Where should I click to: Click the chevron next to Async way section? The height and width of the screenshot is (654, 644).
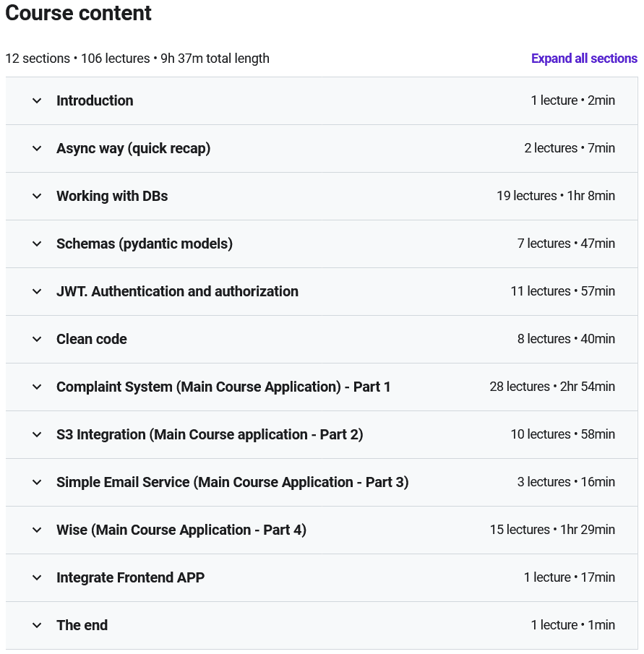(x=37, y=149)
